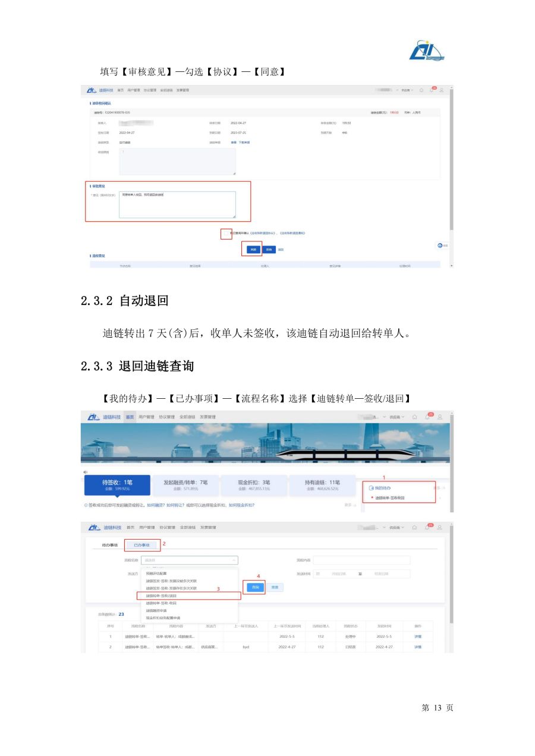Click the 我的待办 panel heading
The image size is (535, 756).
pos(380,487)
